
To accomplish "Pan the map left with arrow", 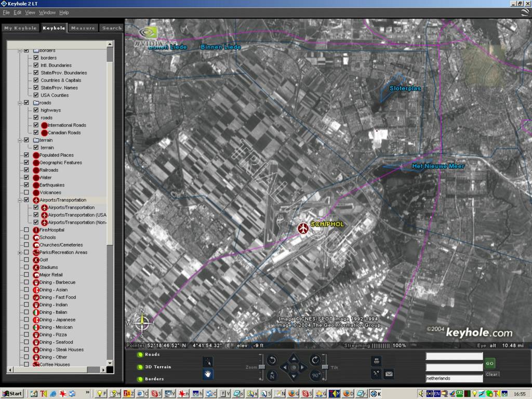I will pyautogui.click(x=285, y=367).
